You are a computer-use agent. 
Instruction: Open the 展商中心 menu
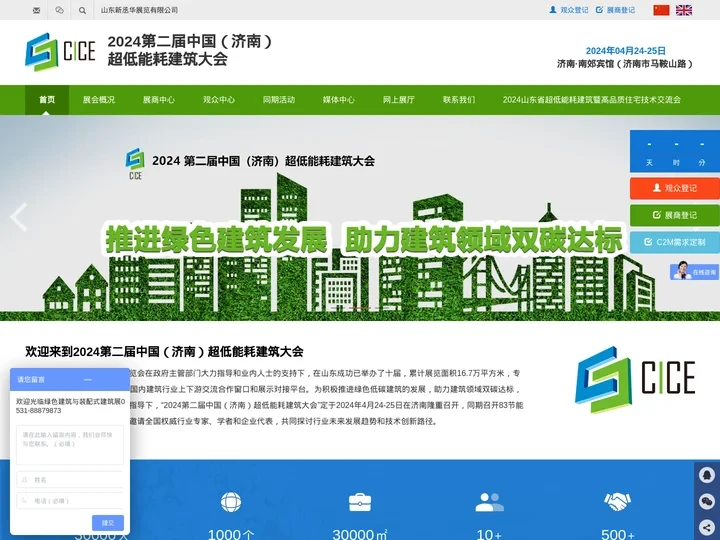pos(159,100)
